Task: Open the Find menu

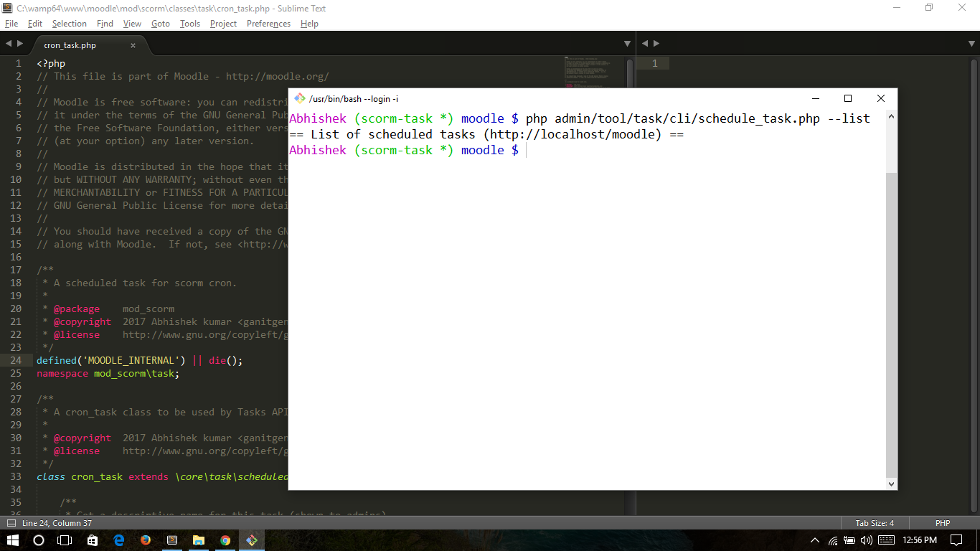Action: [105, 24]
